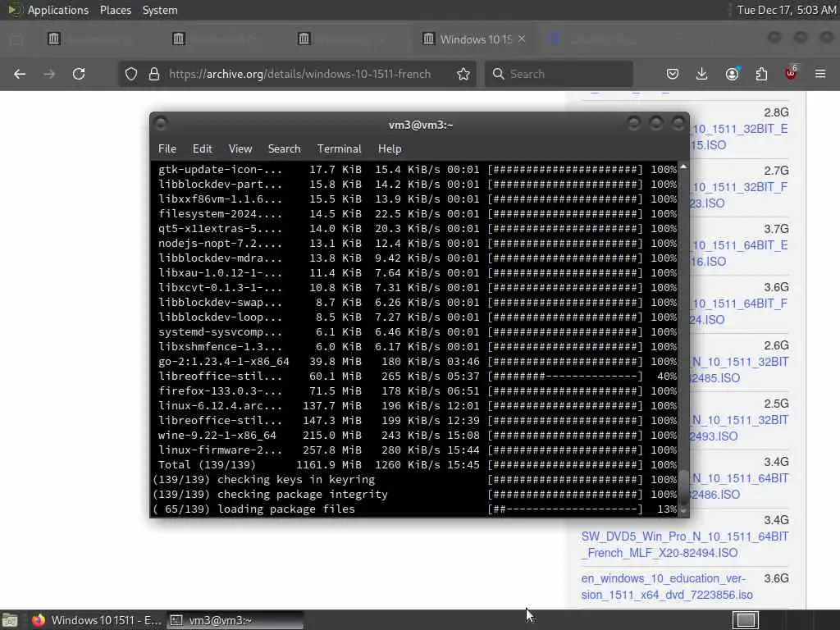Screen dimensions: 840x630
Task: Open the 10_1511_64BIT_F 24.ISO link
Action: point(739,311)
